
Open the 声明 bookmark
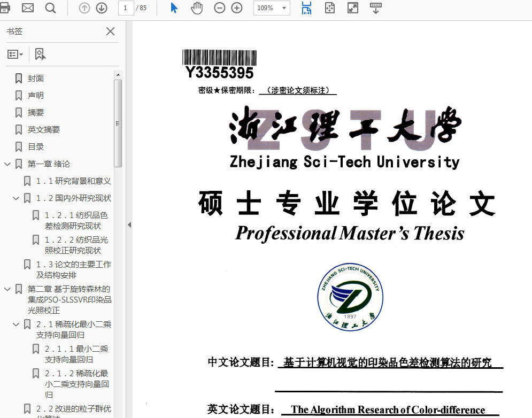click(36, 95)
